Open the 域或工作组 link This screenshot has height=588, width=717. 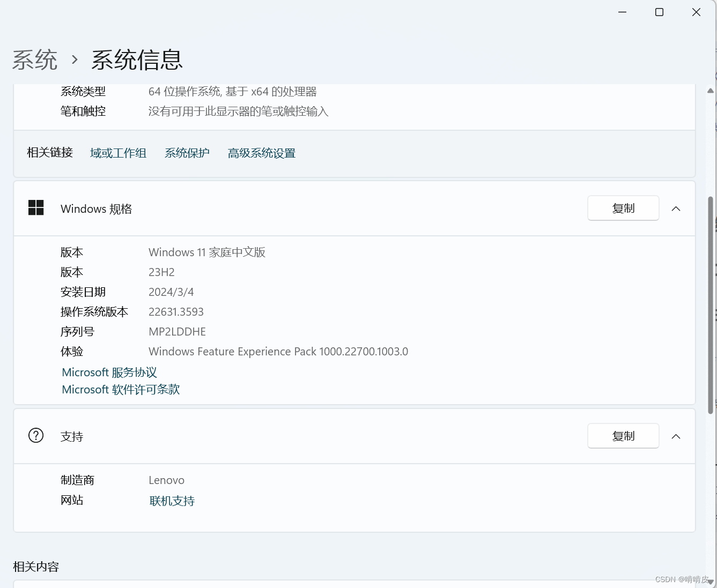click(119, 153)
